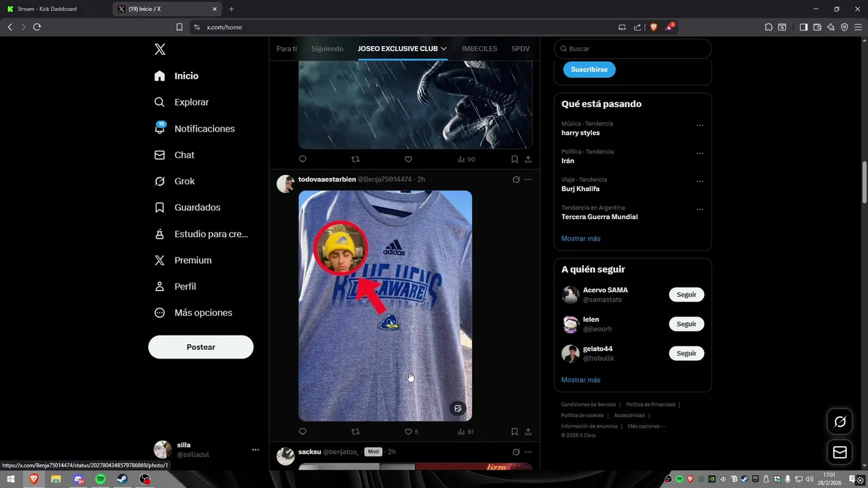868x488 pixels.
Task: Bookmark the todovaaestarbien post
Action: click(x=515, y=432)
